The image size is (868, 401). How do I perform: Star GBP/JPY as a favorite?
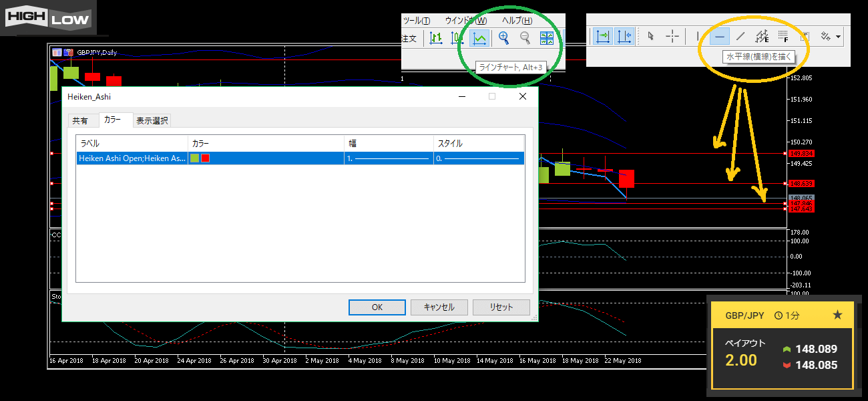837,315
